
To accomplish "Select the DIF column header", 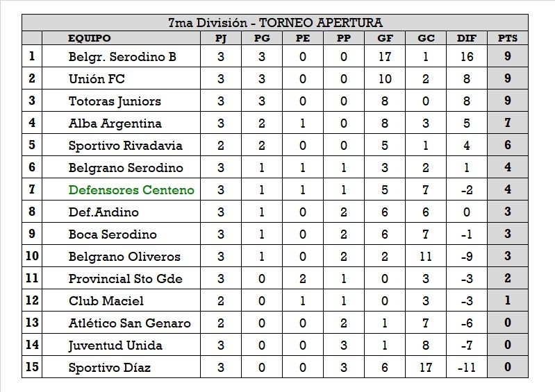I will point(466,38).
